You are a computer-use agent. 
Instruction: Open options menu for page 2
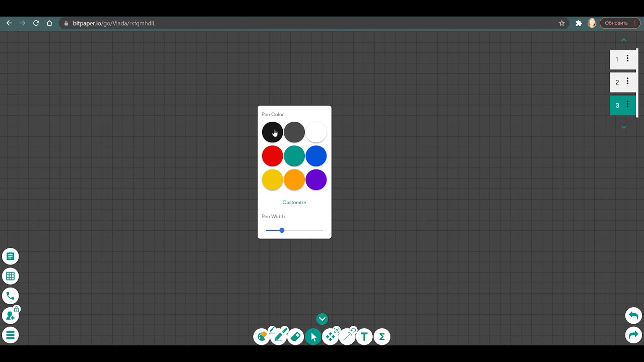pos(627,82)
